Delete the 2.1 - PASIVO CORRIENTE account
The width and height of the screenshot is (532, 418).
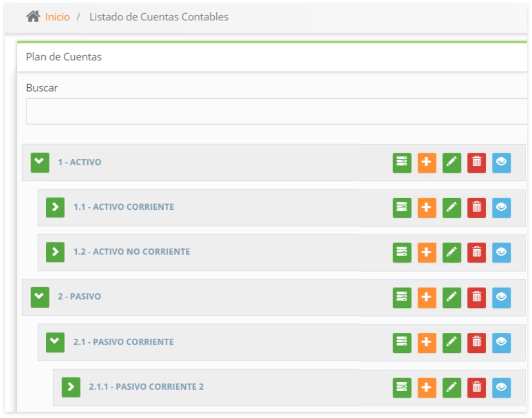[x=477, y=343]
